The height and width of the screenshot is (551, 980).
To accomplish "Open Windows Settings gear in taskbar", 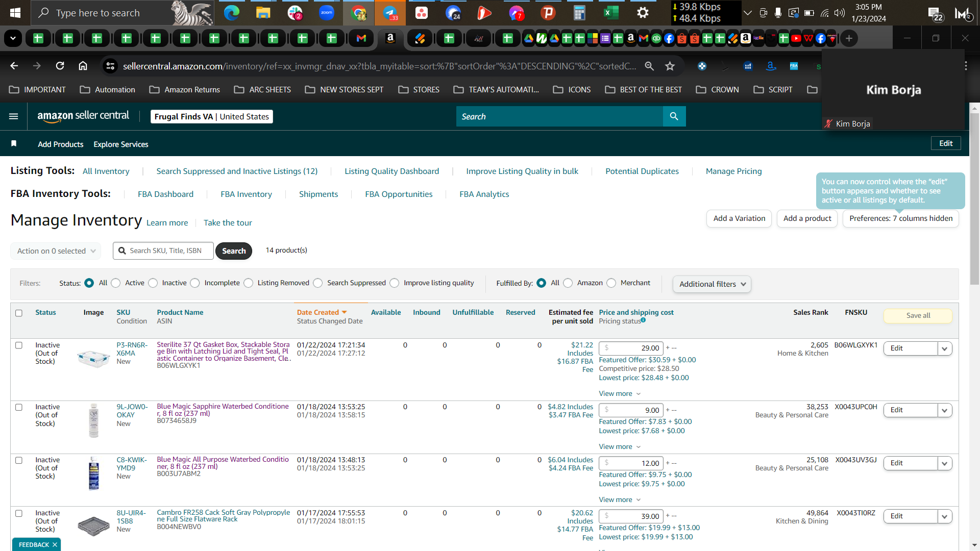I will pos(643,13).
